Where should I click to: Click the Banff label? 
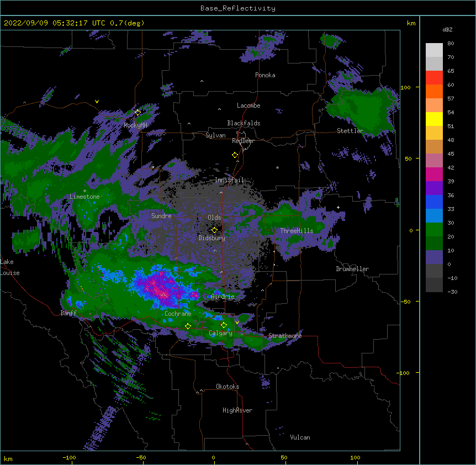point(68,313)
